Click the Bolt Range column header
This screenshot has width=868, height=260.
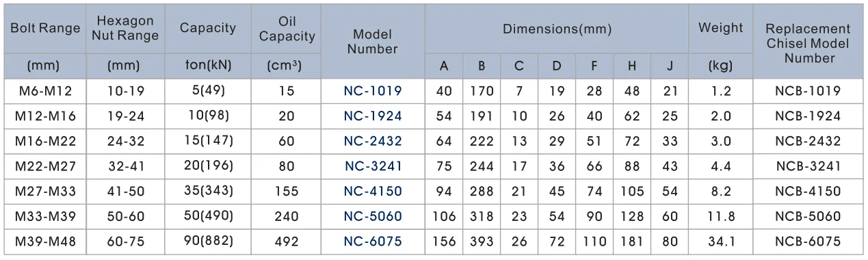(x=45, y=29)
